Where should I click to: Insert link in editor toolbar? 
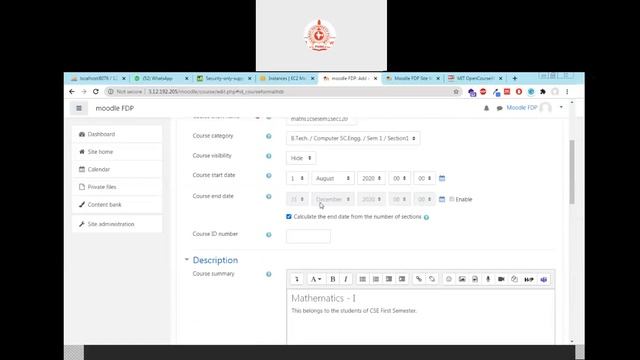419,279
